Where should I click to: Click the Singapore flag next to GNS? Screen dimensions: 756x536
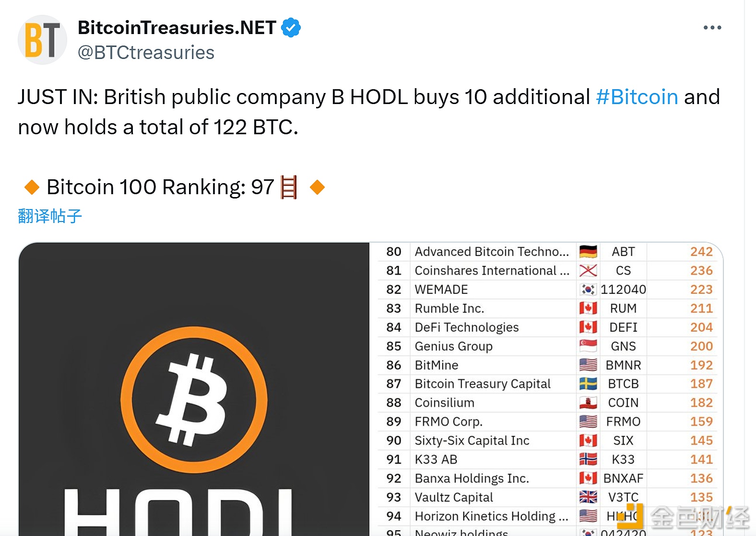[x=588, y=346]
